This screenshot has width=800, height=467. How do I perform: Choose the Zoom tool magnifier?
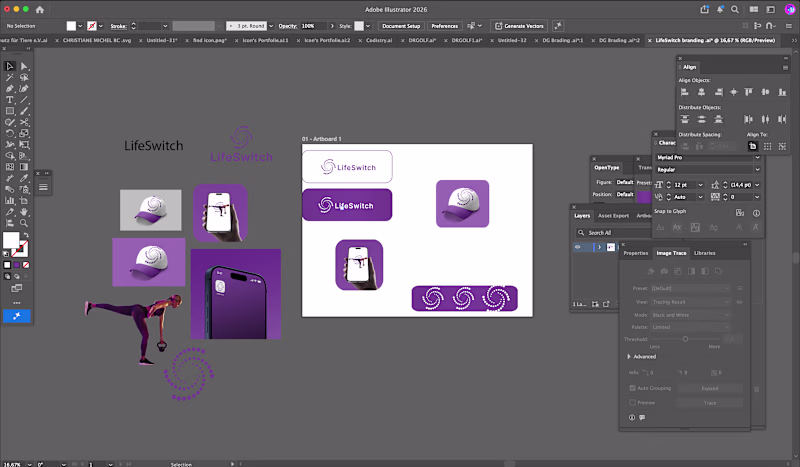pyautogui.click(x=24, y=223)
